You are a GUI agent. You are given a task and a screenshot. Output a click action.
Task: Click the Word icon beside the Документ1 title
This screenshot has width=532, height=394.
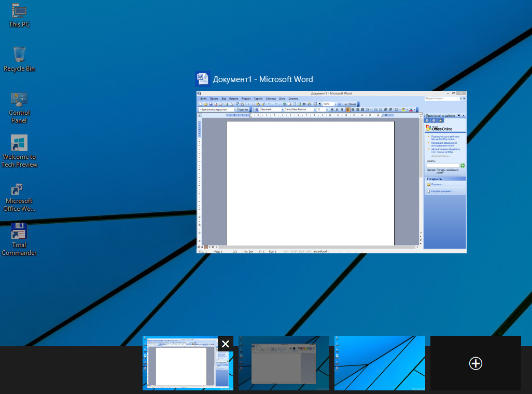click(202, 79)
